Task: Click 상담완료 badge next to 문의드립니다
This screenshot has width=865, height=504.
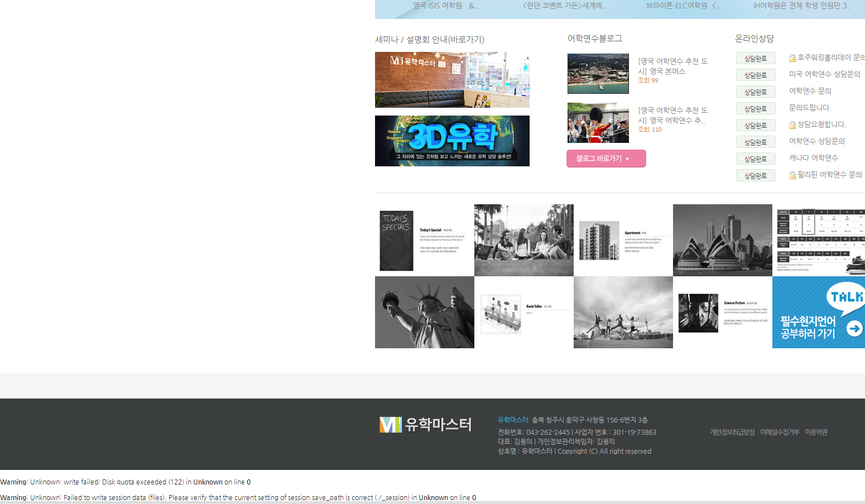Action: pyautogui.click(x=755, y=109)
